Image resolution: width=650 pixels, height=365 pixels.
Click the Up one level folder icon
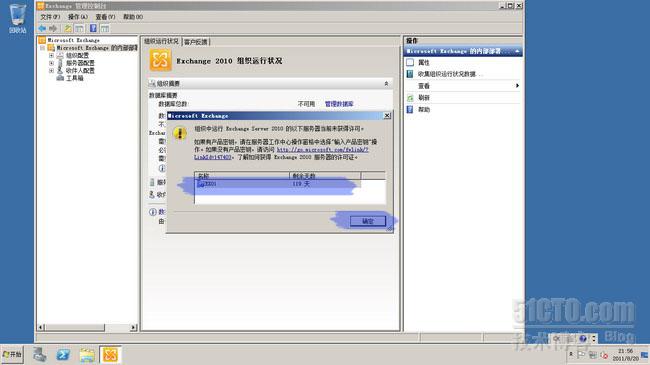[x=68, y=28]
